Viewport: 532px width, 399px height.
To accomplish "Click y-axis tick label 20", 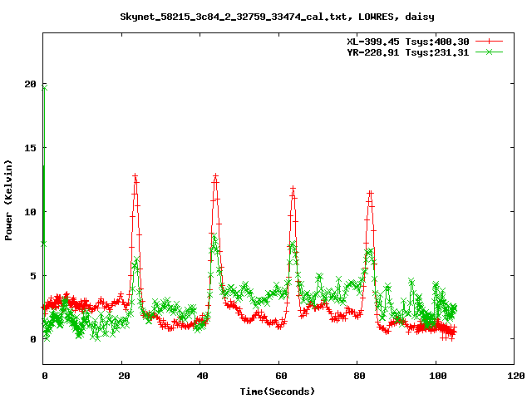I will click(30, 84).
